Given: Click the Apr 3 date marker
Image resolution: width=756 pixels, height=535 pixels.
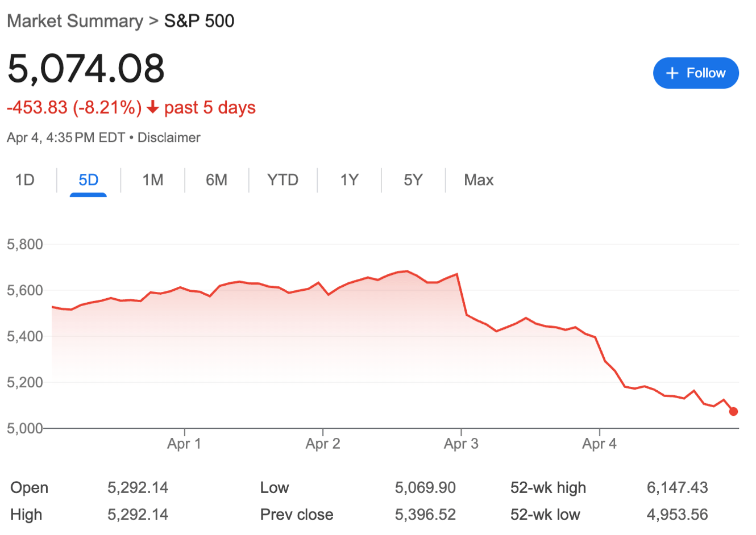Looking at the screenshot, I should click(461, 444).
